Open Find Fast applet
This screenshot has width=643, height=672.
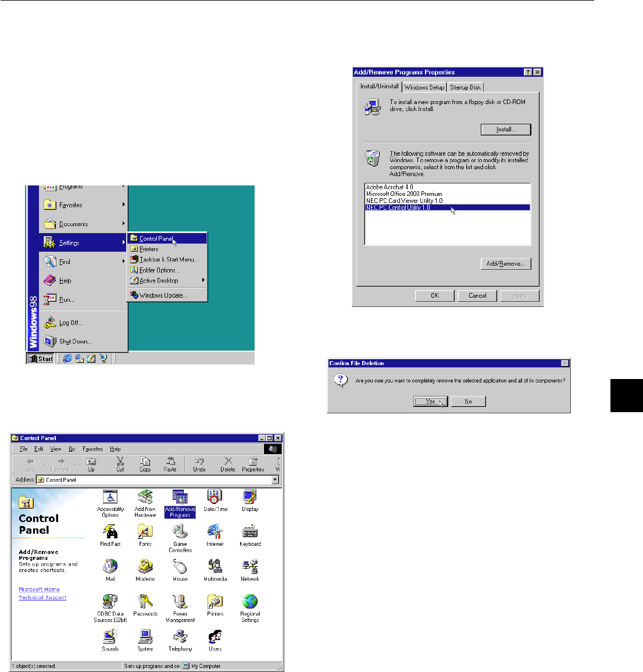pyautogui.click(x=110, y=535)
